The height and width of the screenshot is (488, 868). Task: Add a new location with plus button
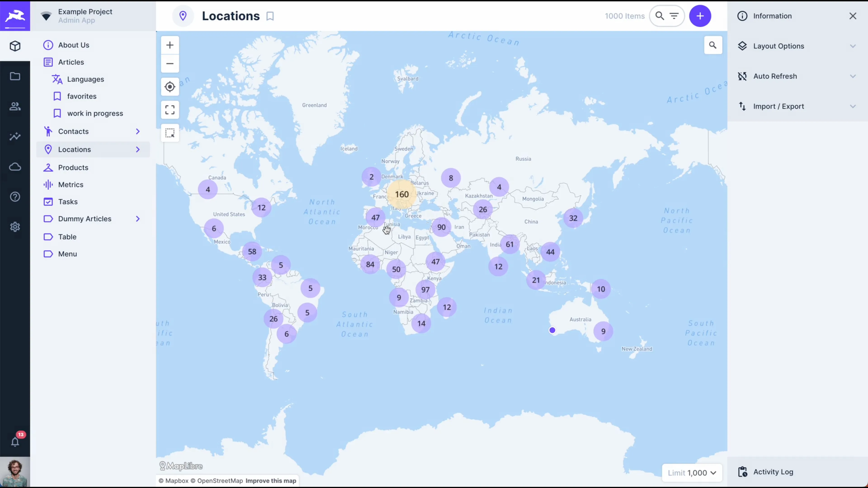coord(700,16)
